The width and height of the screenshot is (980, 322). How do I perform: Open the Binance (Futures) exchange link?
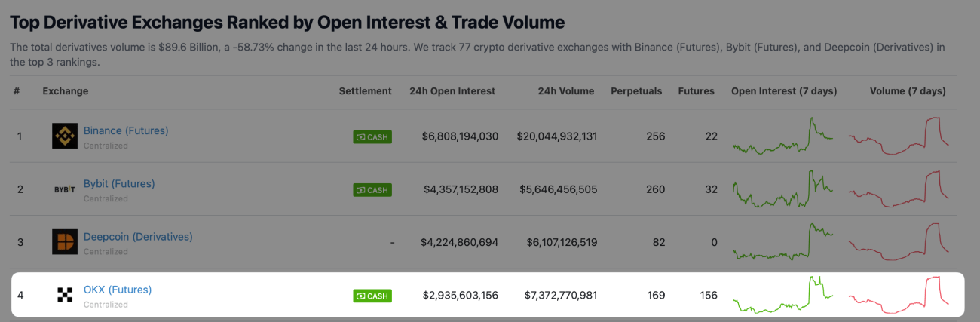(x=126, y=130)
